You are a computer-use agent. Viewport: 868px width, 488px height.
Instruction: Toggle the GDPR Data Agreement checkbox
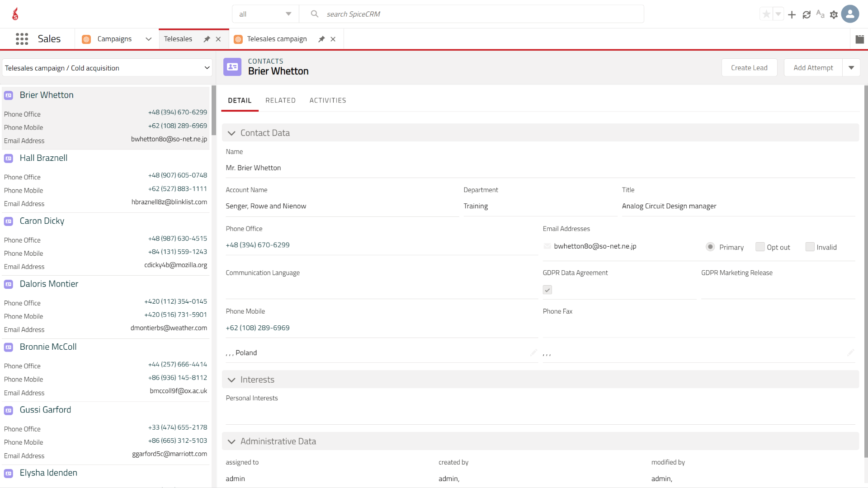(x=547, y=290)
